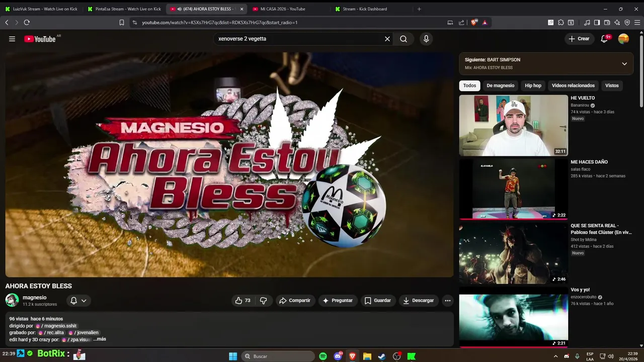
Task: Open Discord from the taskbar
Action: pos(338,356)
